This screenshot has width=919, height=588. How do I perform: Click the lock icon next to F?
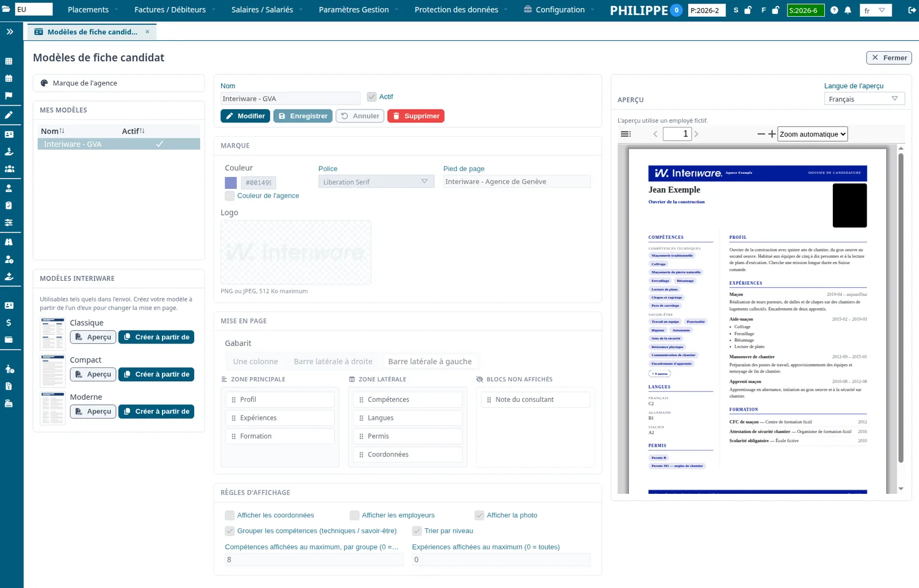point(775,10)
